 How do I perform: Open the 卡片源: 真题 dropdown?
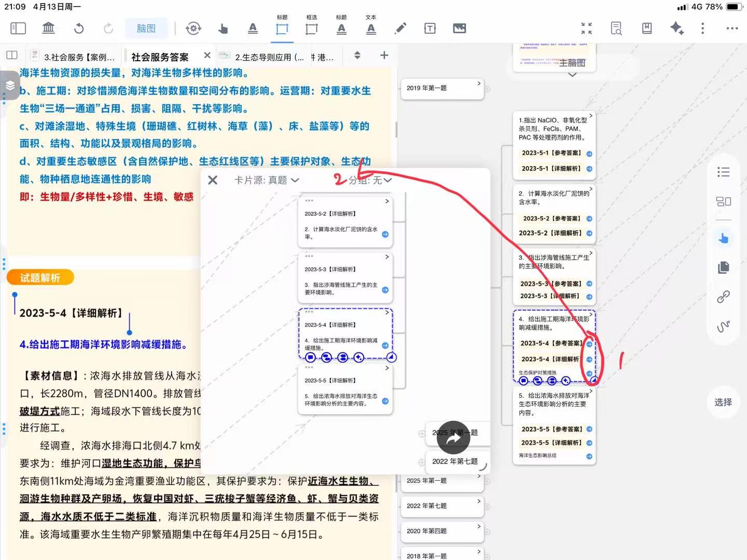[x=266, y=180]
